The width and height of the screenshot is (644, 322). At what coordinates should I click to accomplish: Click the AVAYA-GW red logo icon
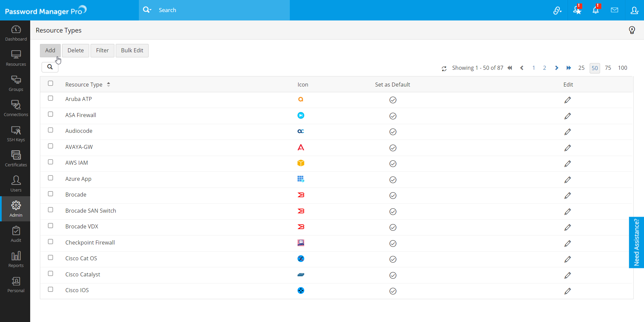click(301, 147)
